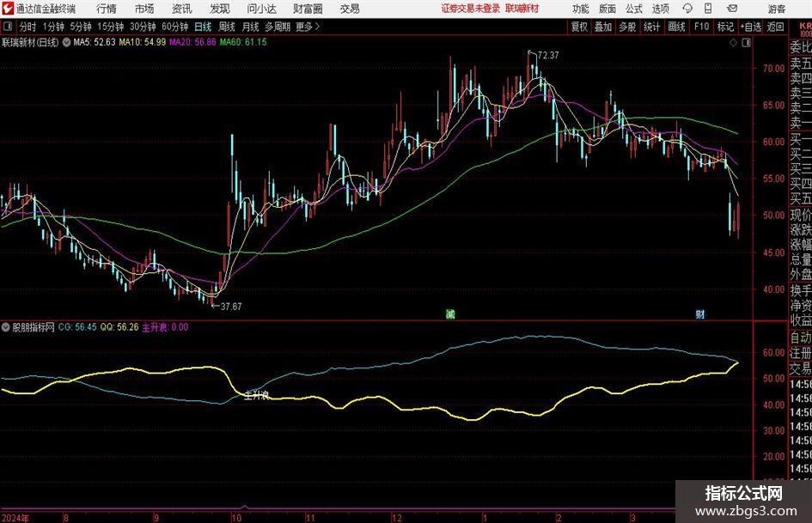Click the 72.37 high price label
The image size is (812, 523).
pos(548,56)
